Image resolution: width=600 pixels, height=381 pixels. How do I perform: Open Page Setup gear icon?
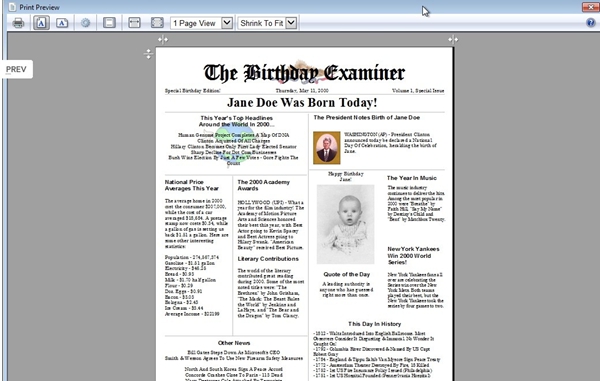(85, 23)
